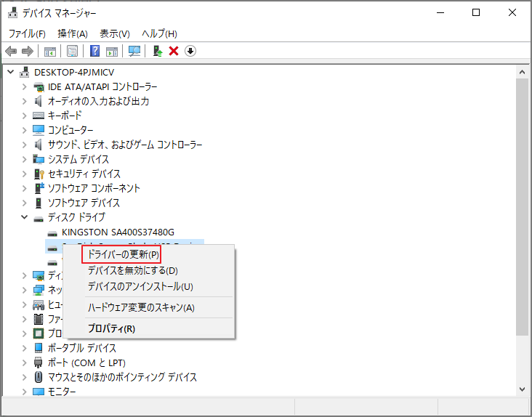Click the ポート (COM と LPT) icon

coord(39,363)
